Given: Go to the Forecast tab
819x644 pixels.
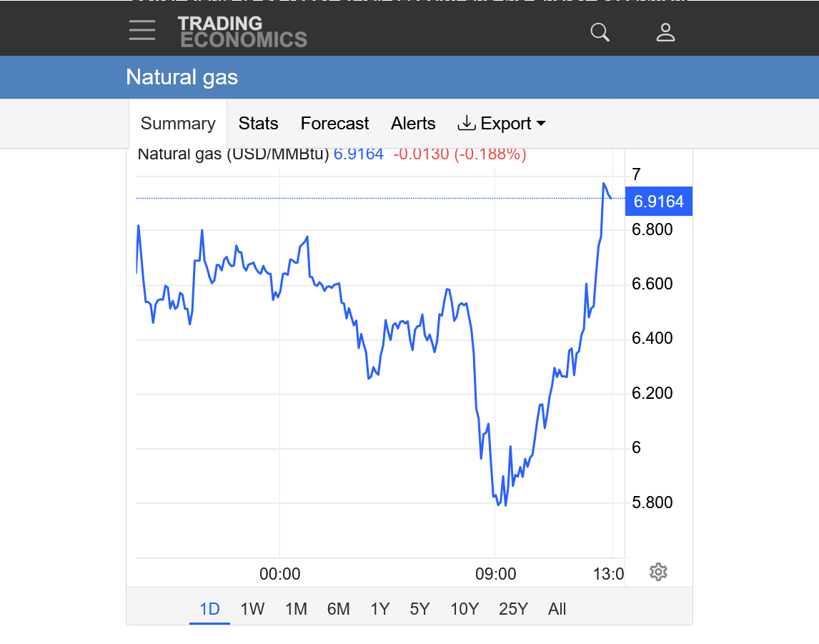Looking at the screenshot, I should (334, 124).
